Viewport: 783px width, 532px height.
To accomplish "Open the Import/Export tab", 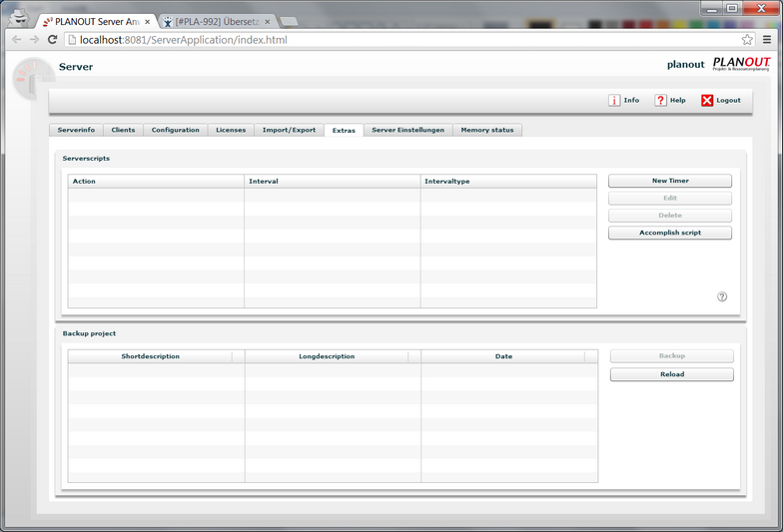I will pyautogui.click(x=289, y=130).
